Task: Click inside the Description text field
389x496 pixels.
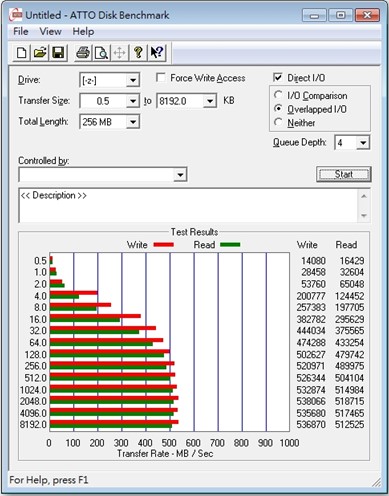Action: click(x=188, y=206)
